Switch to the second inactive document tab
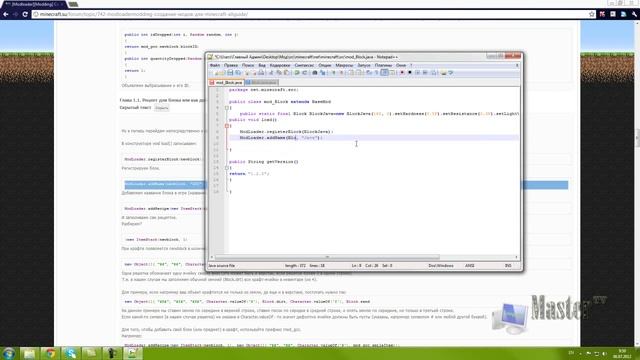640x360 pixels. (x=262, y=82)
